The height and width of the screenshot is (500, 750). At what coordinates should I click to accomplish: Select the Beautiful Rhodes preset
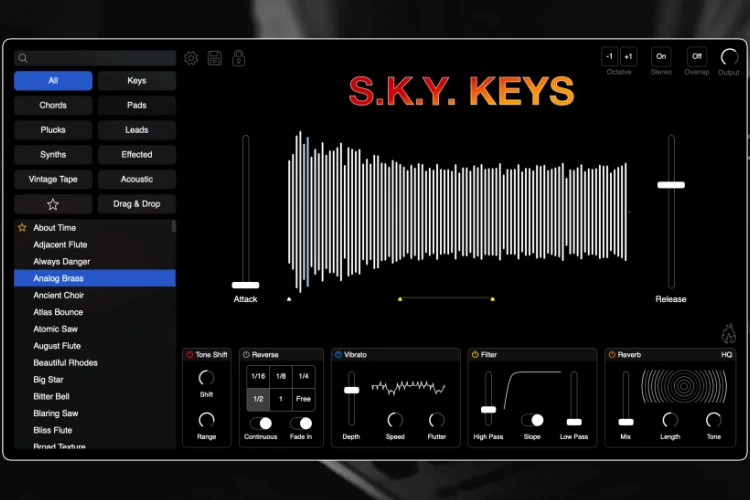pyautogui.click(x=95, y=363)
